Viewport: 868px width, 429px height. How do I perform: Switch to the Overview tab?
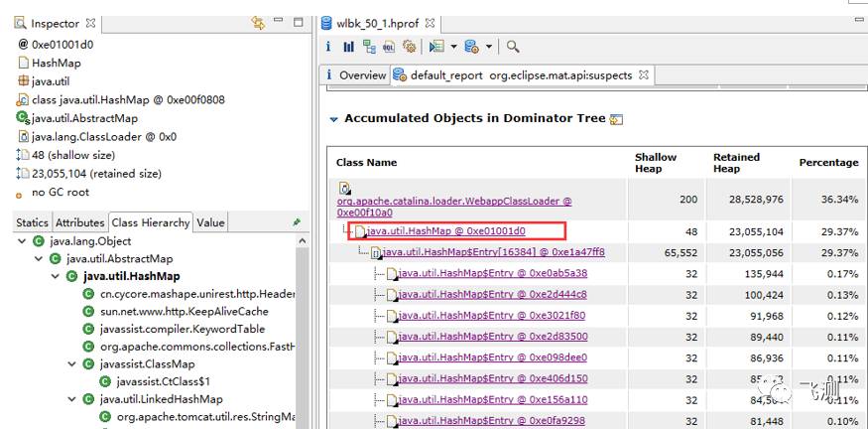362,75
